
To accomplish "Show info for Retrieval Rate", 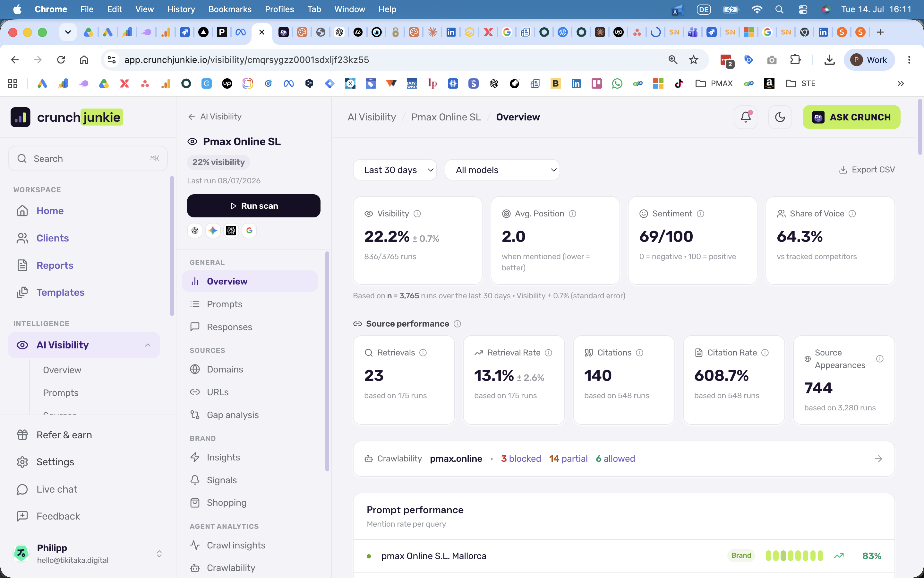I will 548,353.
